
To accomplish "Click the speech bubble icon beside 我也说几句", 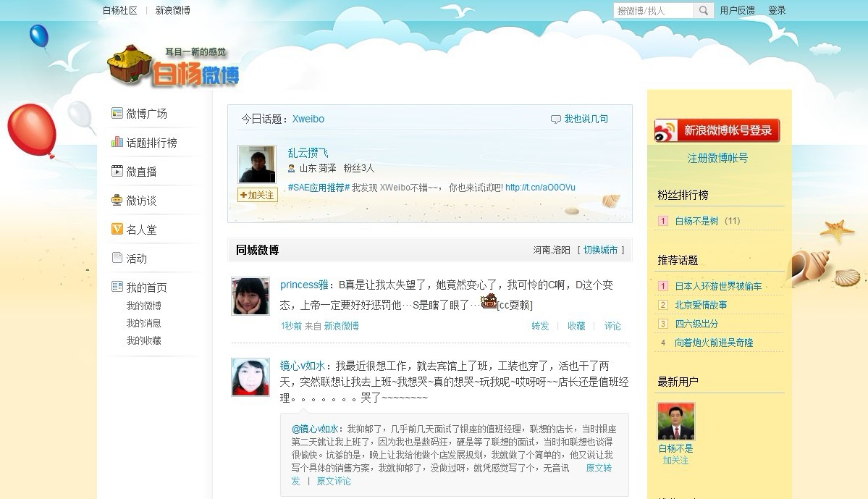I will 556,119.
